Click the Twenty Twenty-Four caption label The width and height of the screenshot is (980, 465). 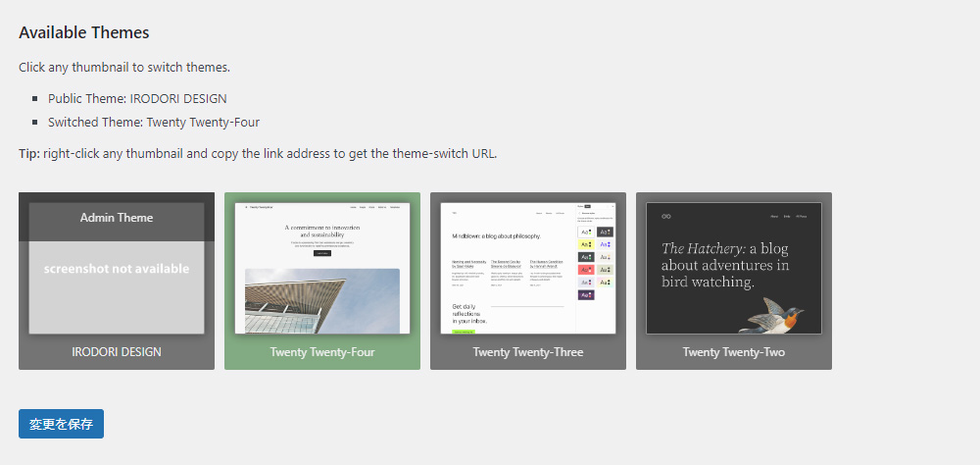(321, 351)
